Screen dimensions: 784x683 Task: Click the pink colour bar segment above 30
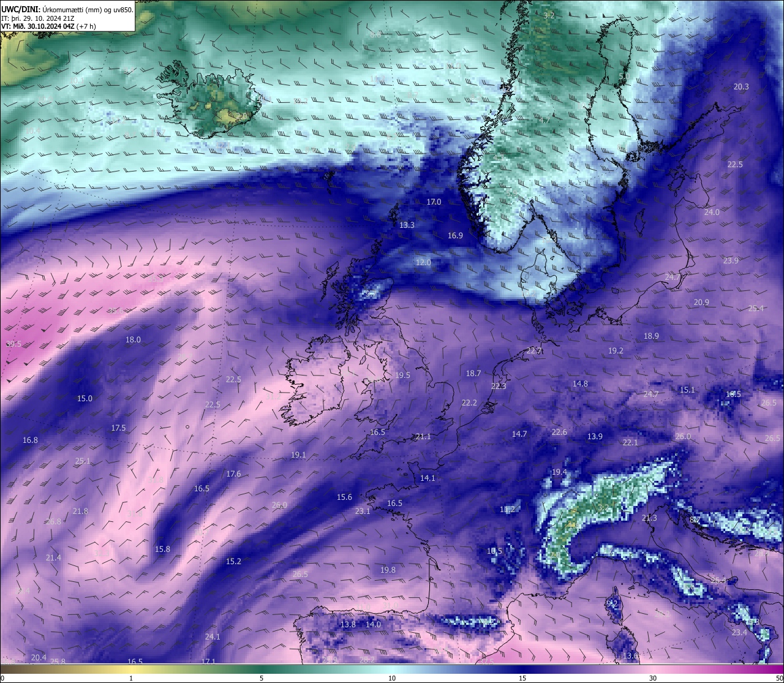point(653,669)
